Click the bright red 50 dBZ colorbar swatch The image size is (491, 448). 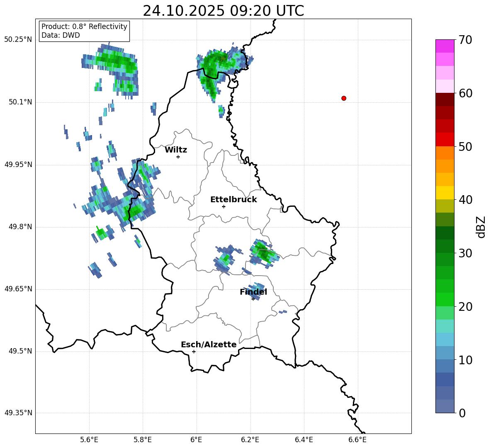pyautogui.click(x=445, y=140)
